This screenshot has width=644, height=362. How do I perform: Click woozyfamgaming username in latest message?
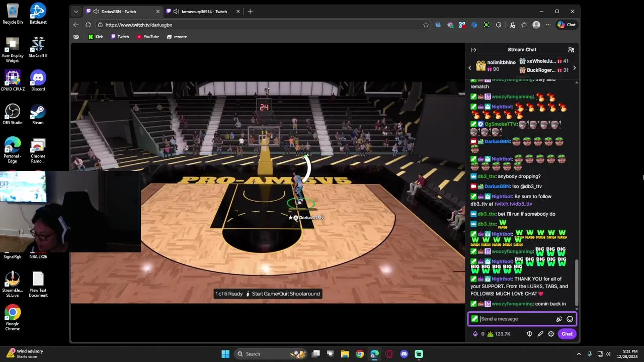click(x=512, y=304)
